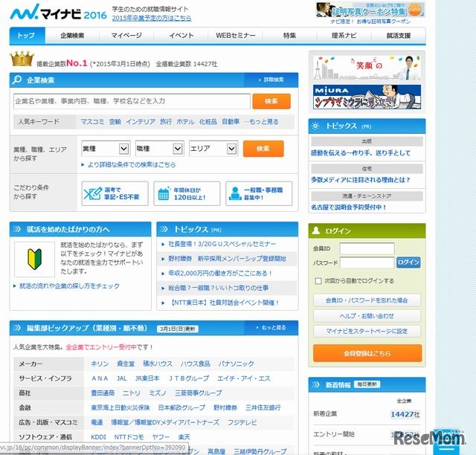Click the 東京海上日動火災保険 link
The width and height of the screenshot is (476, 455).
(120, 407)
